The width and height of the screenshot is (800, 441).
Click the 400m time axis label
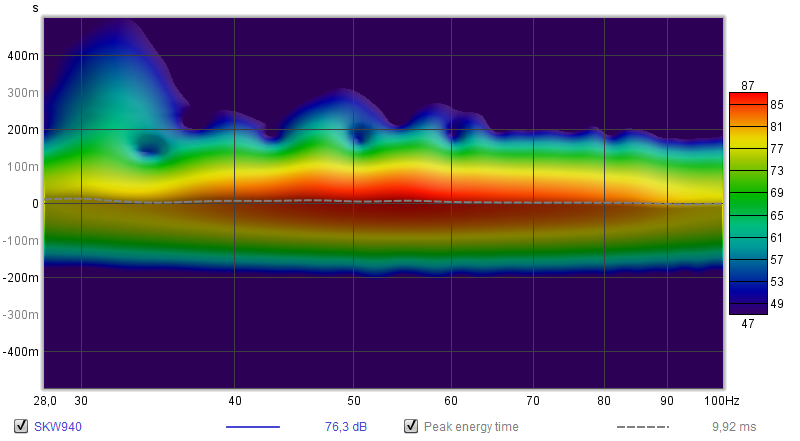click(23, 56)
